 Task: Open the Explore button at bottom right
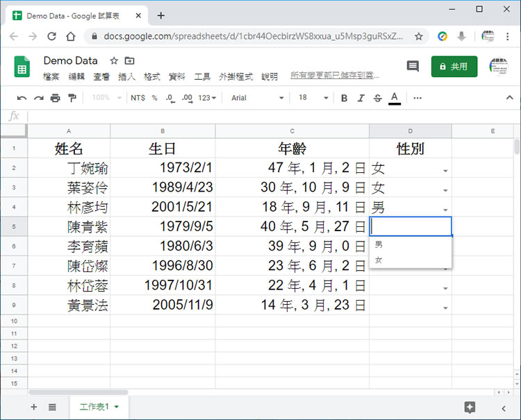[470, 408]
